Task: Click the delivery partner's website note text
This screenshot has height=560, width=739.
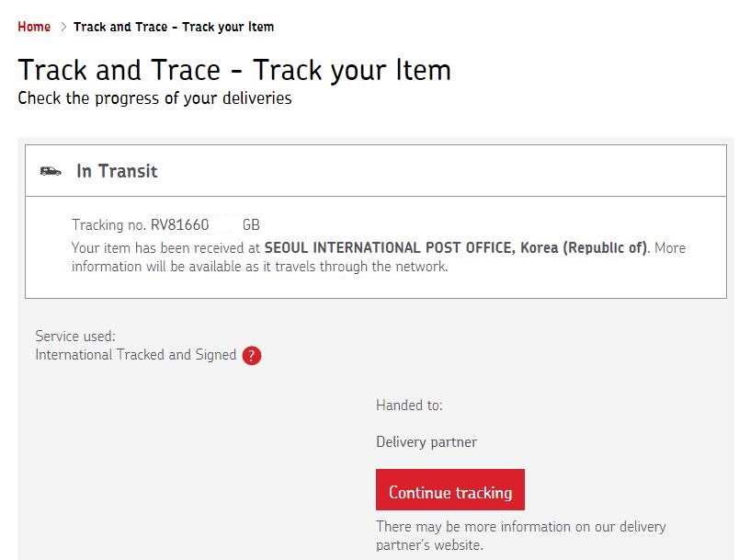Action: click(520, 536)
